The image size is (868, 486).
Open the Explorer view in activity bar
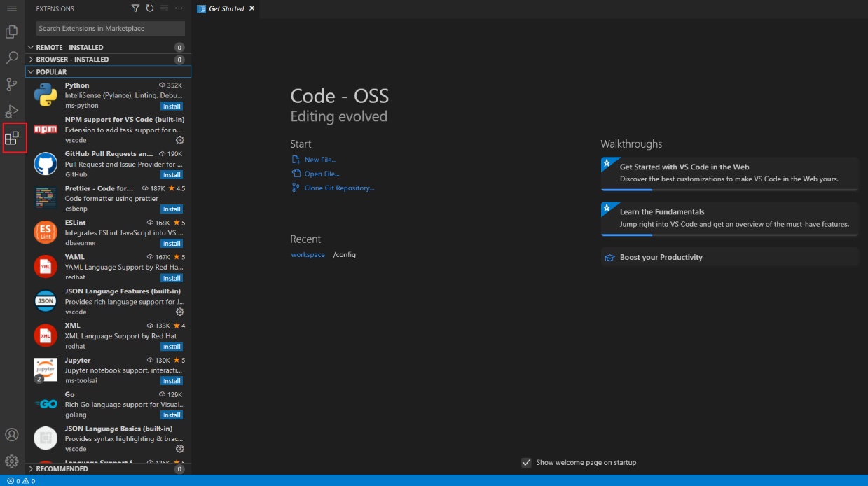click(12, 32)
